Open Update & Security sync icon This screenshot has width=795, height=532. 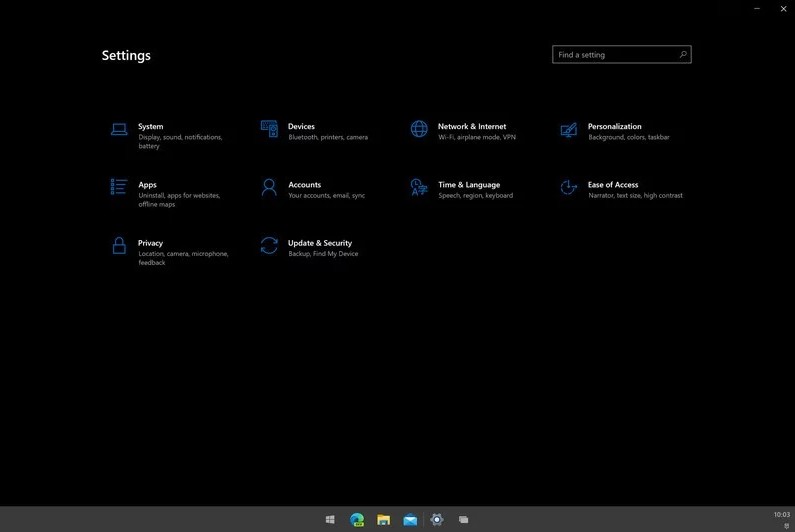coord(269,245)
